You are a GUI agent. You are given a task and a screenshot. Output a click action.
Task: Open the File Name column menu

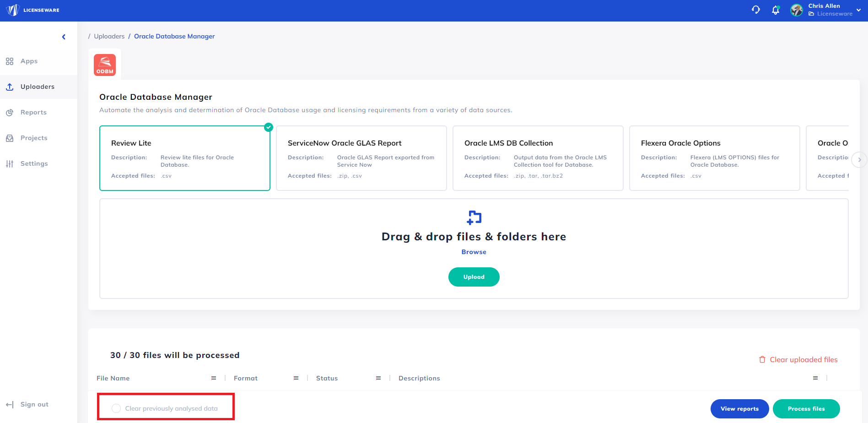tap(214, 378)
